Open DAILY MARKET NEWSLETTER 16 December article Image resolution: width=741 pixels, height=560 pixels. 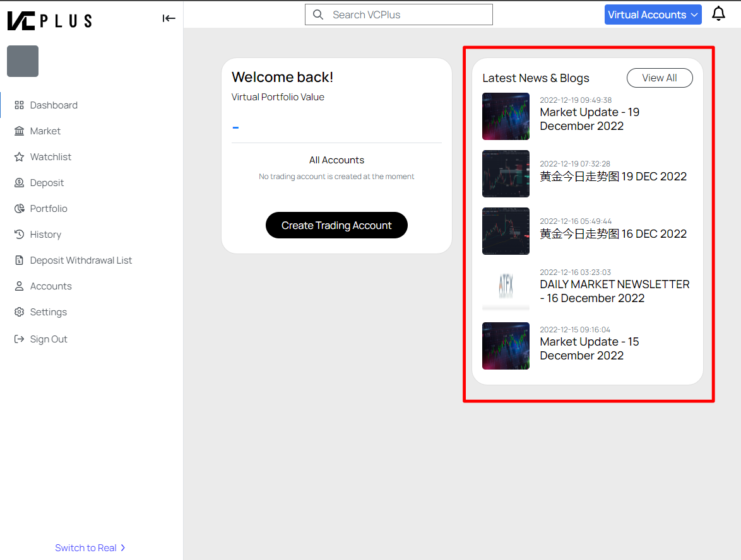[x=614, y=291]
